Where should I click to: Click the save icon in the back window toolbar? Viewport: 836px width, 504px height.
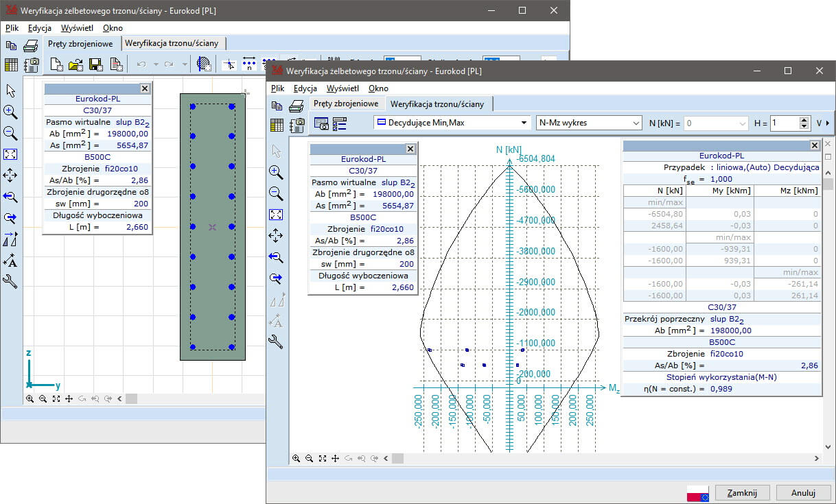pos(95,64)
